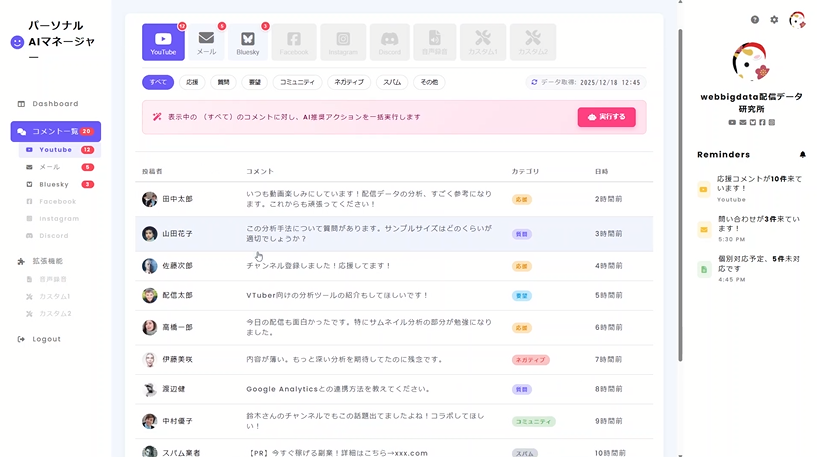817x457 pixels.
Task: Click the small profile avatar in header
Action: [x=797, y=20]
